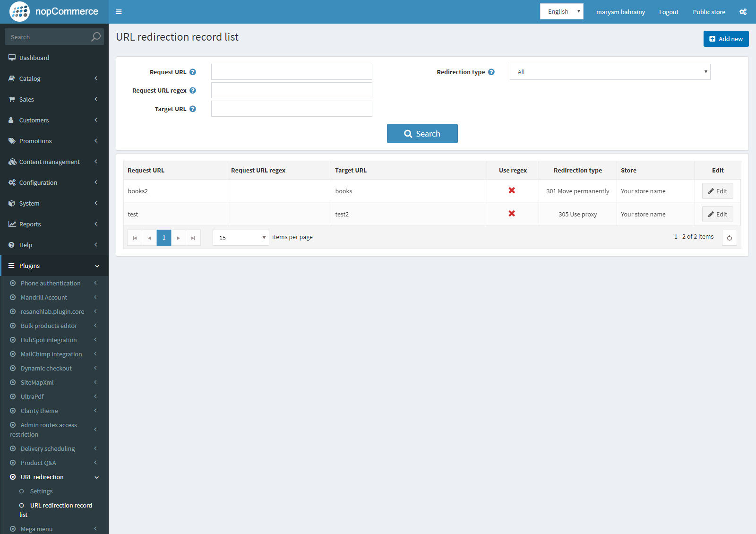
Task: Focus the Request URL input field
Action: 292,72
